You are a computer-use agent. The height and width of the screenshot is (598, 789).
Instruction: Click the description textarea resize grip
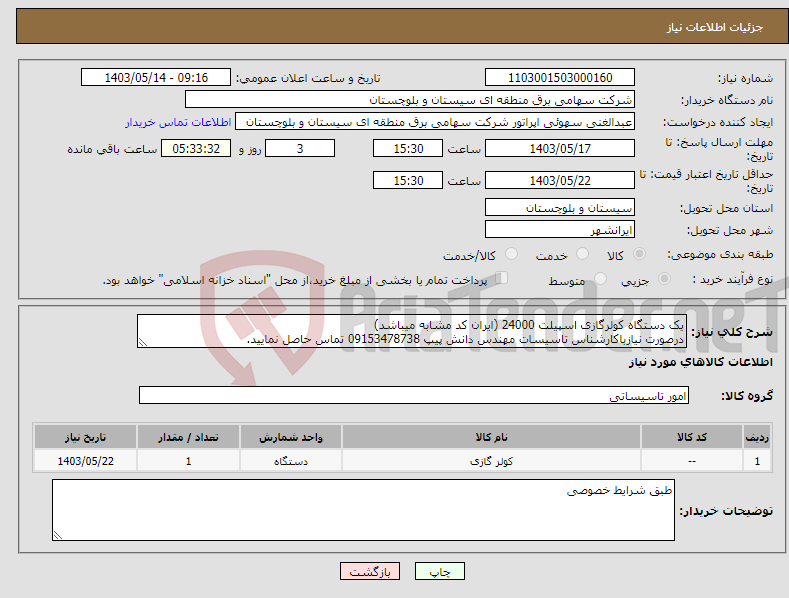(143, 342)
